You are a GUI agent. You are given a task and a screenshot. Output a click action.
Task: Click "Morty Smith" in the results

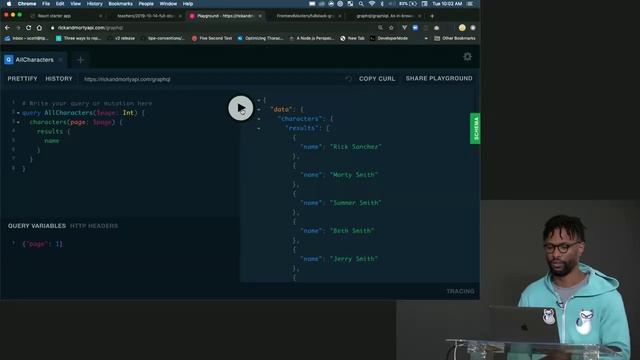point(354,175)
